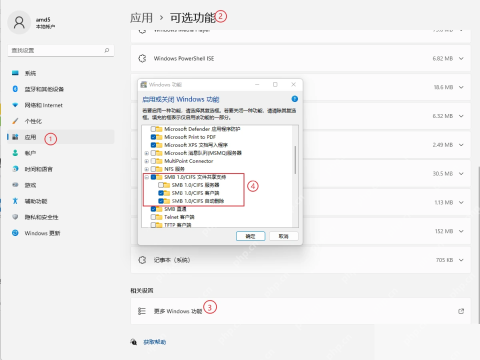Click the external-link icon on 更多 Windows 功能 row

click(x=461, y=311)
